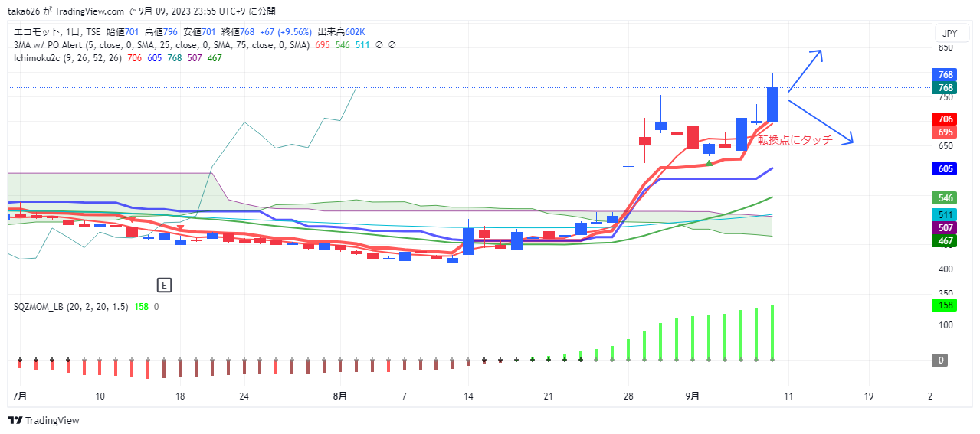The width and height of the screenshot is (980, 434).
Task: Click the latest tall blue candlestick
Action: point(772,104)
